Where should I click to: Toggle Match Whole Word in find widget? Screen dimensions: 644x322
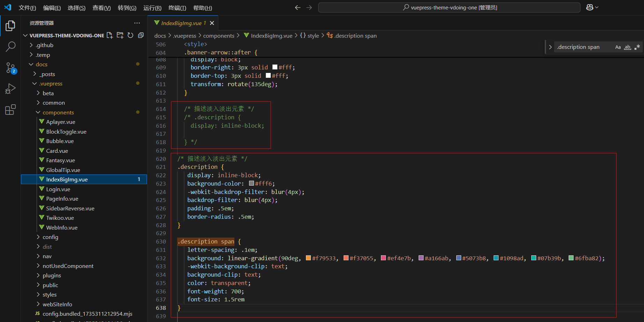click(628, 47)
